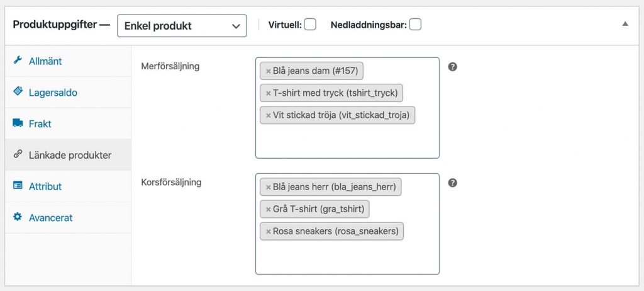This screenshot has height=291, width=644.
Task: Enable the Virtuell checkbox
Action: [310, 25]
